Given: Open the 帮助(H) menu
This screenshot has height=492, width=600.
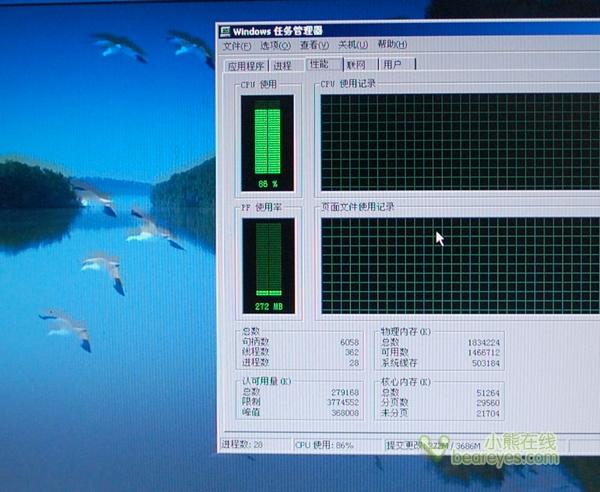Looking at the screenshot, I should point(392,44).
